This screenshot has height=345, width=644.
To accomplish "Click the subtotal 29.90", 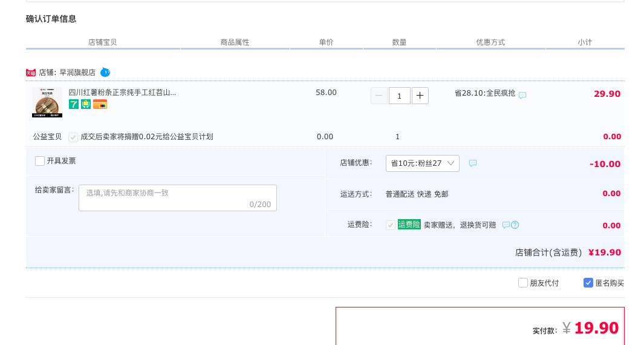I will (607, 94).
